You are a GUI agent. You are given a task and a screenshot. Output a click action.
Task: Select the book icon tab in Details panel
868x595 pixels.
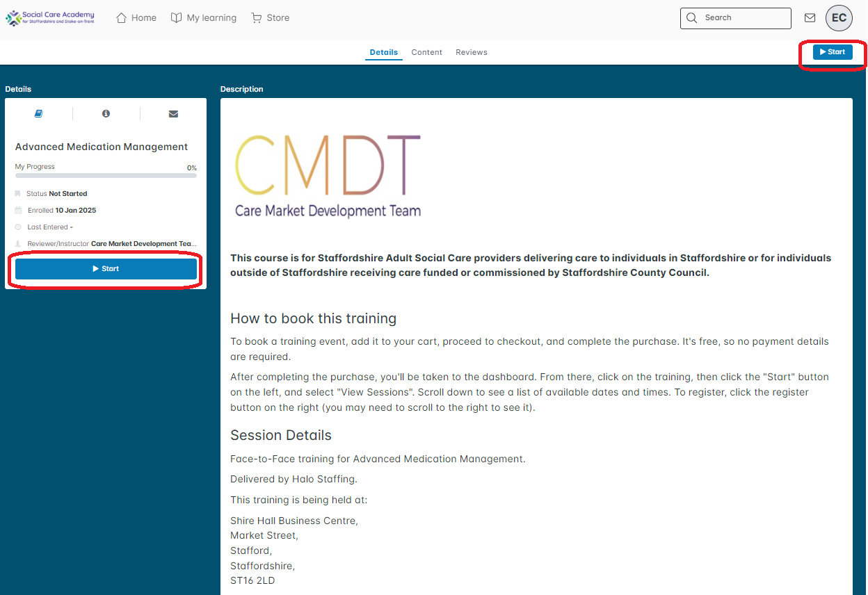click(39, 113)
